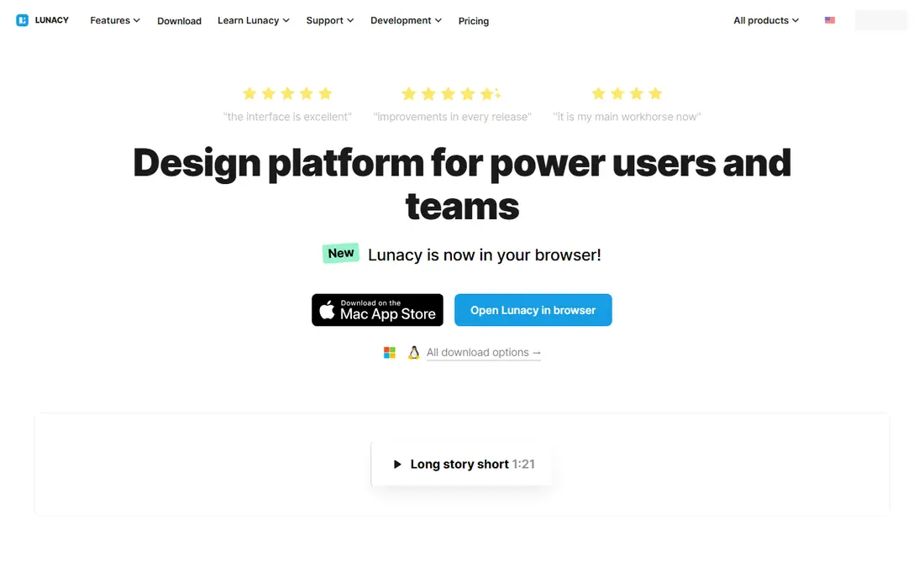Click the "it is my main workhorse now" review
This screenshot has height=578, width=924.
tap(627, 117)
